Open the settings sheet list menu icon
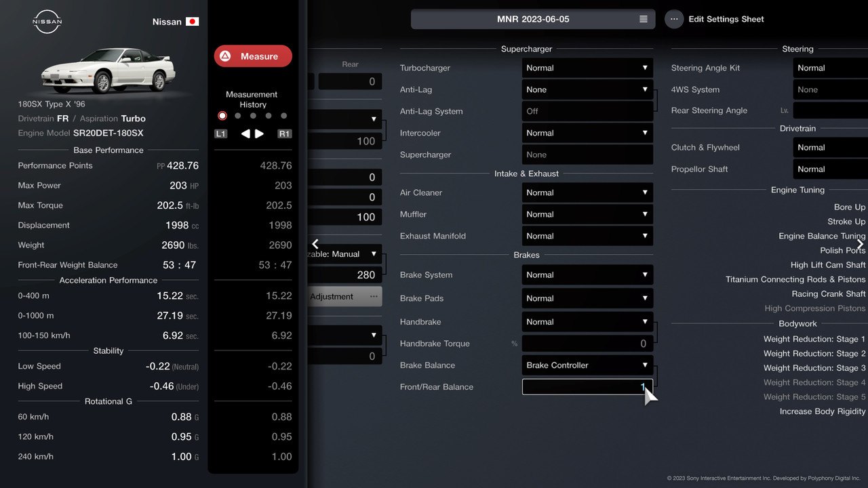This screenshot has height=488, width=868. point(644,19)
